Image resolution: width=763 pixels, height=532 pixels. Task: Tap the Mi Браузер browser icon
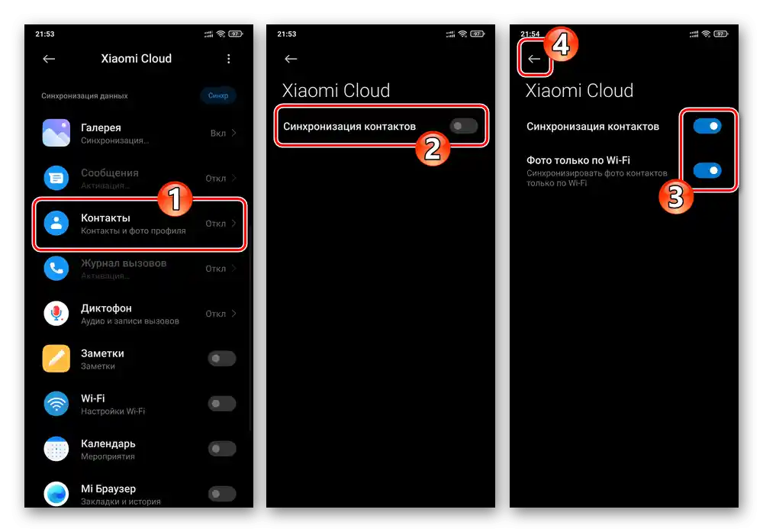pos(56,494)
